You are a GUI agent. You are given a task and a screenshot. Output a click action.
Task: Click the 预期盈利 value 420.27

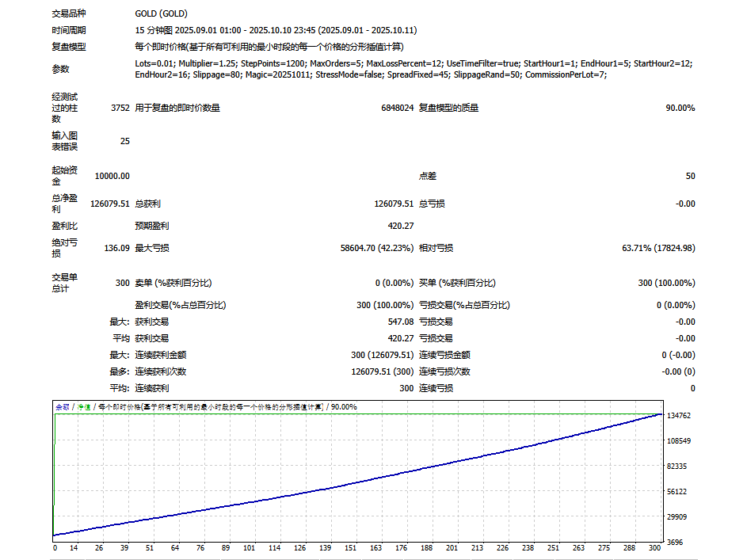pos(401,227)
